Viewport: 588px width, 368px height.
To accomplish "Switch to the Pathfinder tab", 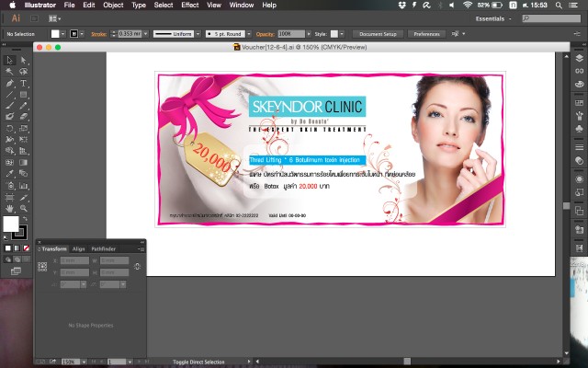I will (x=104, y=249).
